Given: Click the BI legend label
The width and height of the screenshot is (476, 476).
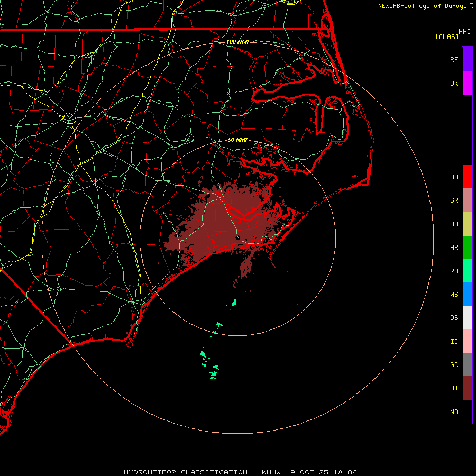Looking at the screenshot, I should click(454, 388).
